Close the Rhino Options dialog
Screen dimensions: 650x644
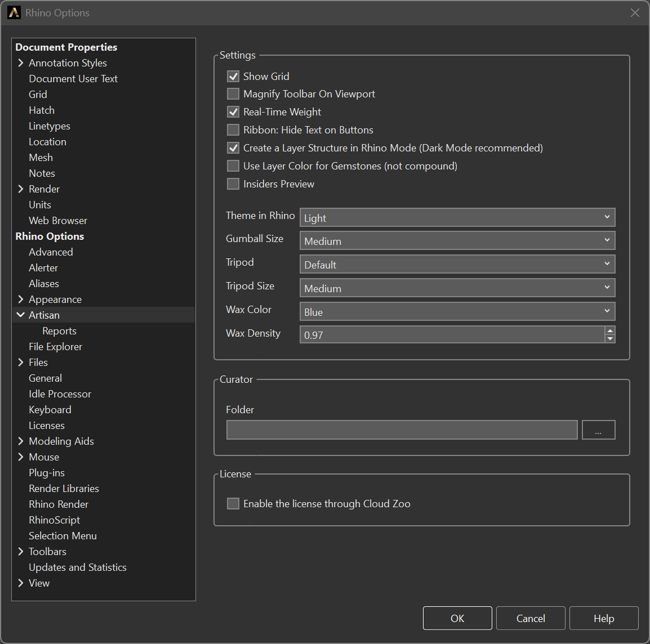coord(635,13)
